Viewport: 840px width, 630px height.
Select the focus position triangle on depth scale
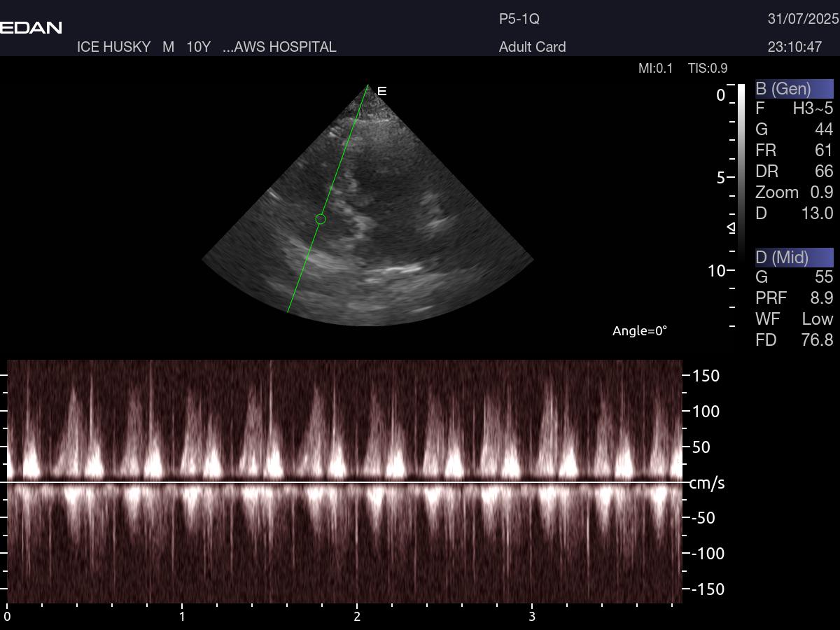tap(731, 227)
